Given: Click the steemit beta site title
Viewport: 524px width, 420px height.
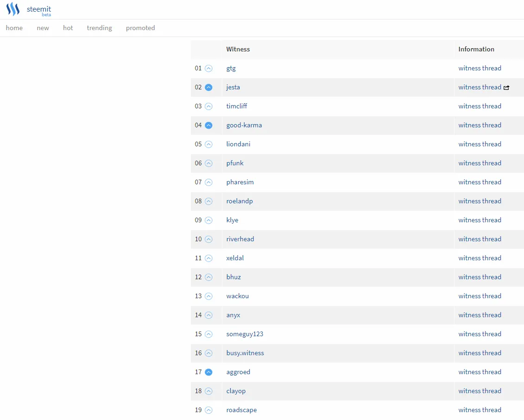Looking at the screenshot, I should pos(39,10).
